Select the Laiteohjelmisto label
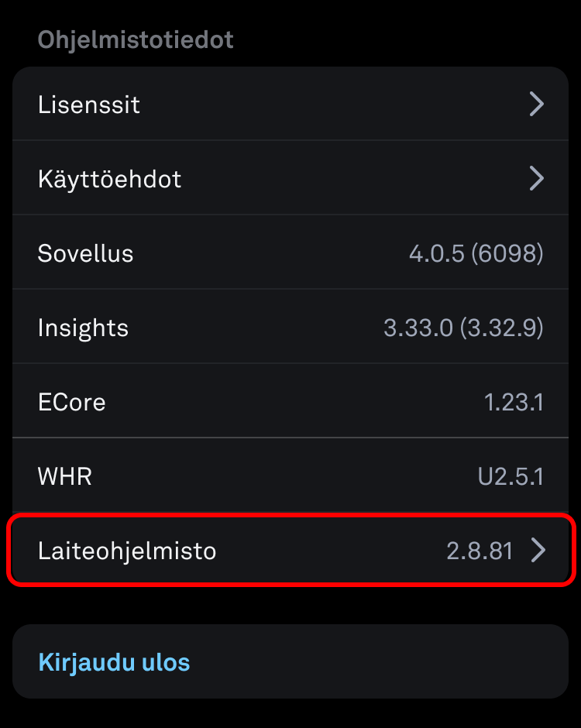581x728 pixels. tap(127, 551)
